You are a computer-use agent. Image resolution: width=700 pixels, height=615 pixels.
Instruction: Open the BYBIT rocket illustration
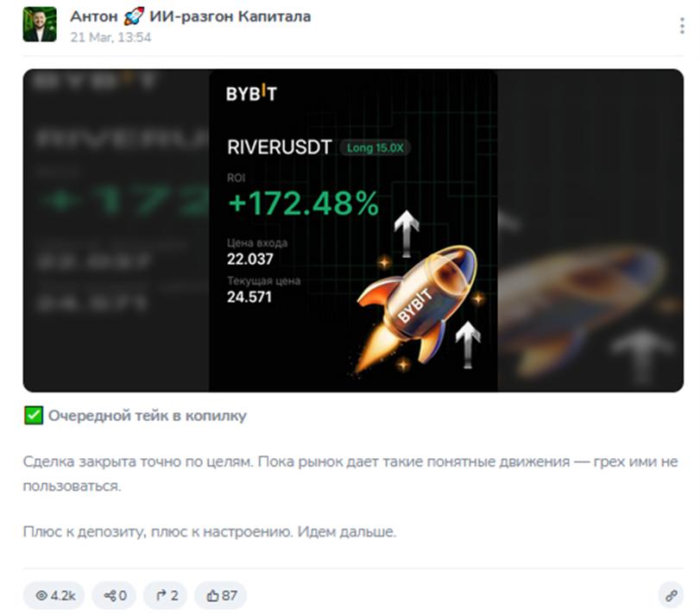[418, 308]
